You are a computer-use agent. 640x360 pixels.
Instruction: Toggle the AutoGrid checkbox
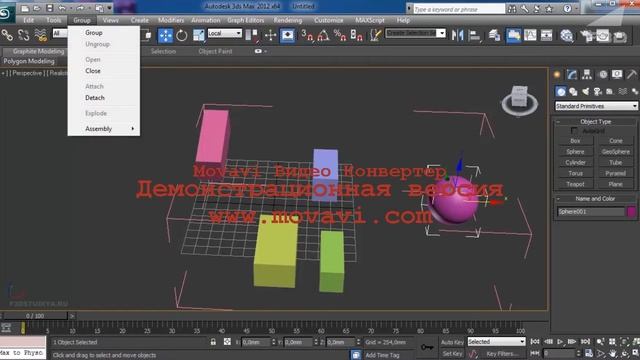click(x=574, y=131)
